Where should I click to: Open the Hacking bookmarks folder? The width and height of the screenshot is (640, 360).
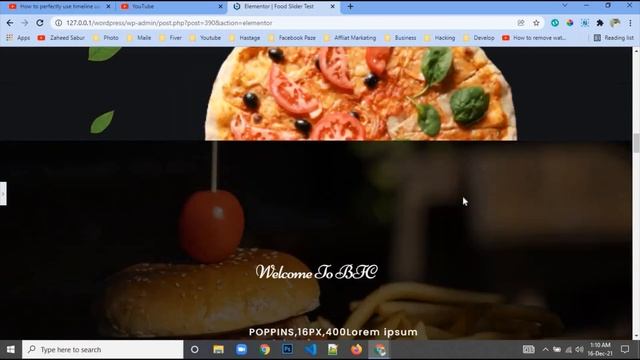click(x=440, y=38)
